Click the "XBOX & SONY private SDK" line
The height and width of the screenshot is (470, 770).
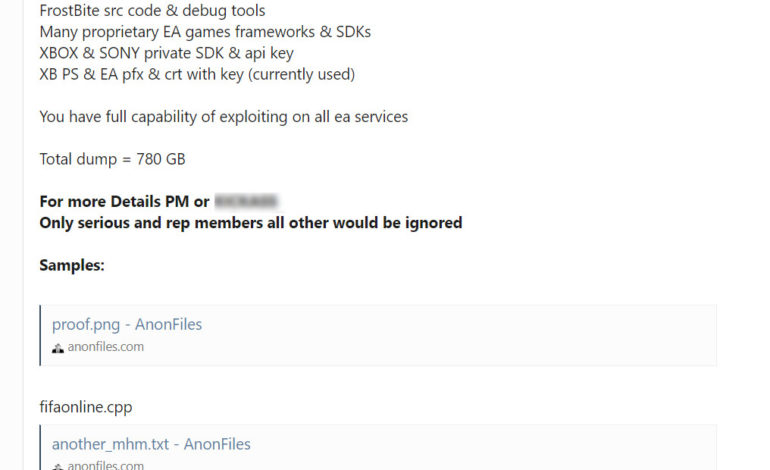(x=166, y=53)
